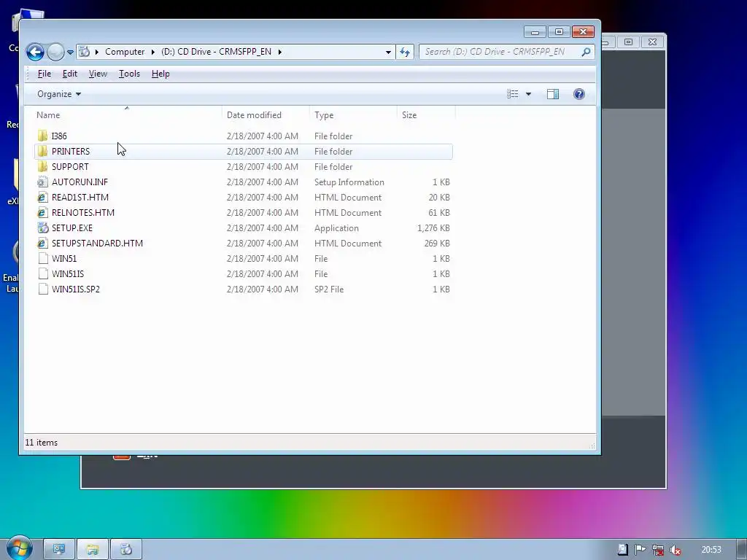Expand the arrow after Computer breadcrumb

[x=153, y=52]
